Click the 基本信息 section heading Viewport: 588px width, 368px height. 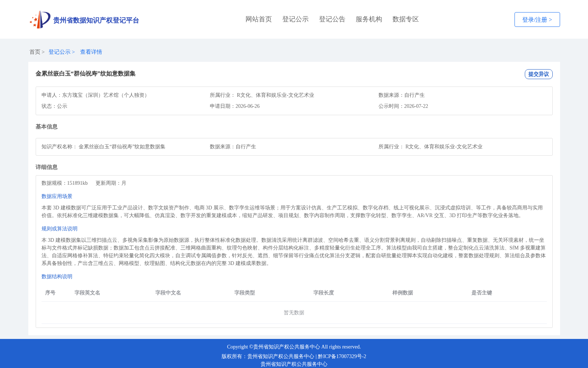[47, 127]
